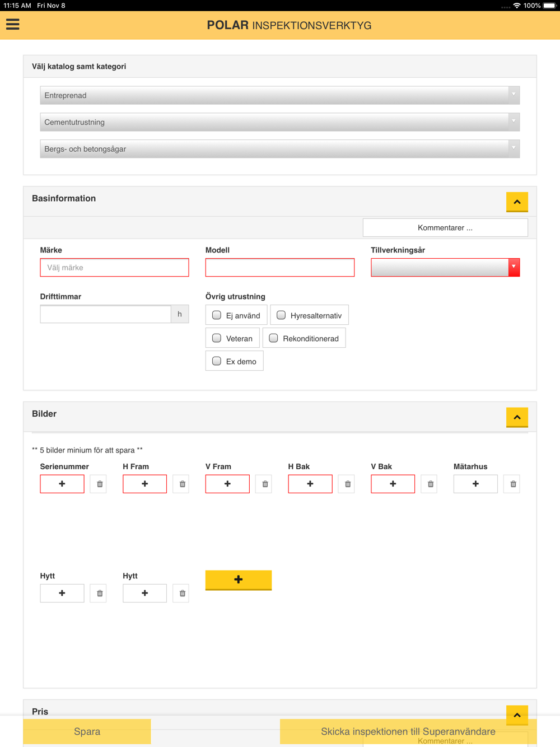Open Kommentarer for Basinformation
Image resolution: width=560 pixels, height=747 pixels.
[445, 227]
